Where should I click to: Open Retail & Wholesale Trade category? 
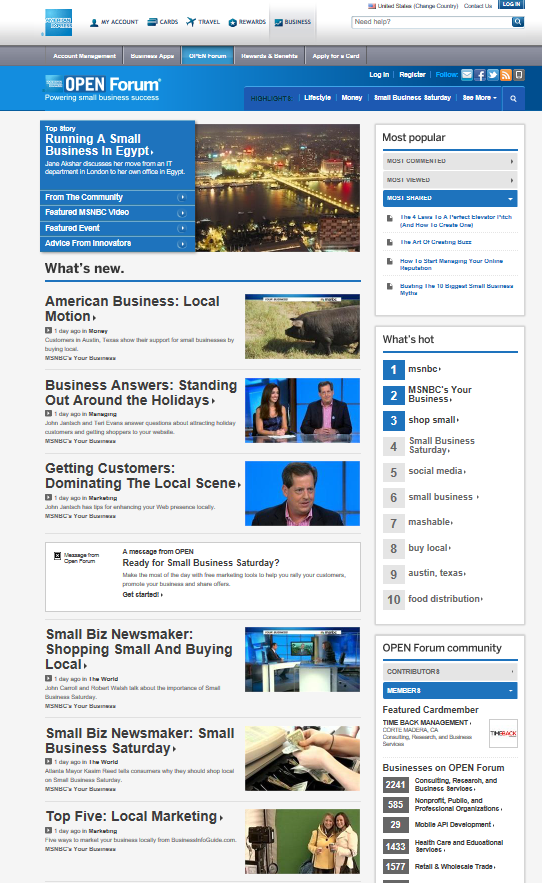pos(455,867)
